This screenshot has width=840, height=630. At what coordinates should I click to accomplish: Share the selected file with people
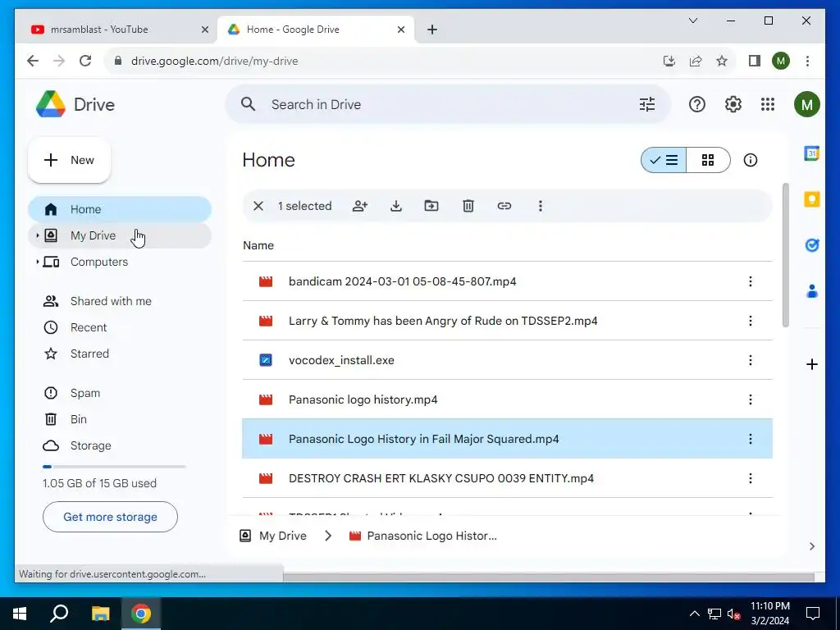(360, 206)
